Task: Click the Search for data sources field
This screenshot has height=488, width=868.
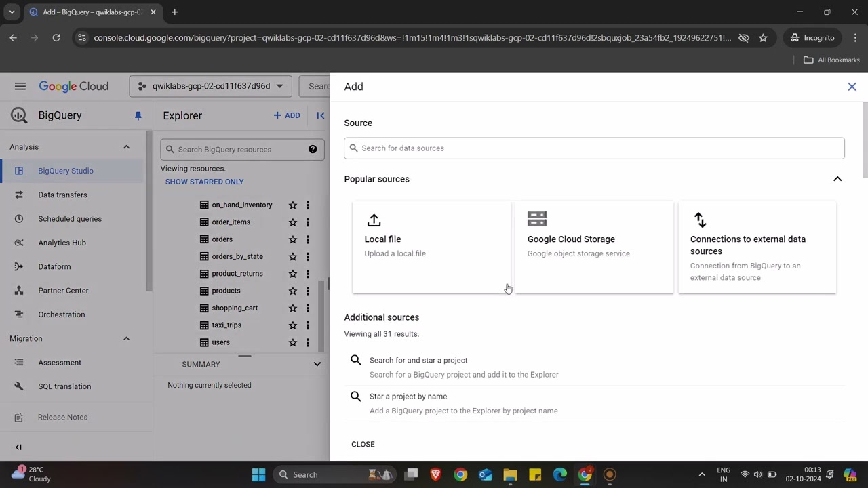Action: [x=594, y=148]
